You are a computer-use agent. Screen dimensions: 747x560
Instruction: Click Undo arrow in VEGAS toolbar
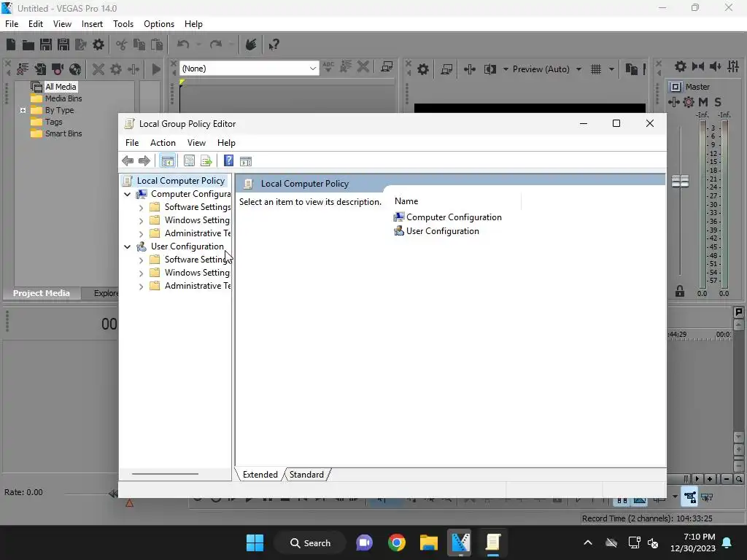tap(183, 44)
